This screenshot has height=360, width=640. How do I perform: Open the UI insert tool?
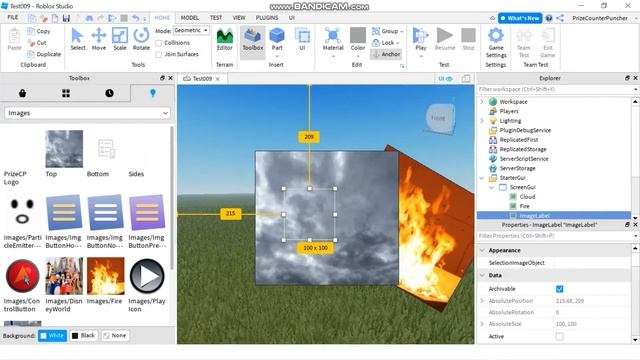tap(302, 39)
